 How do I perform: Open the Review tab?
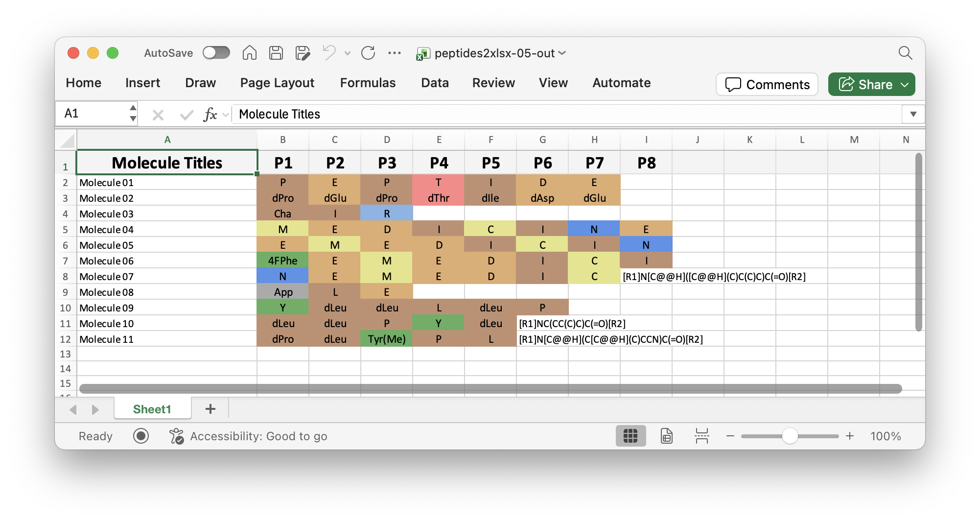point(493,83)
